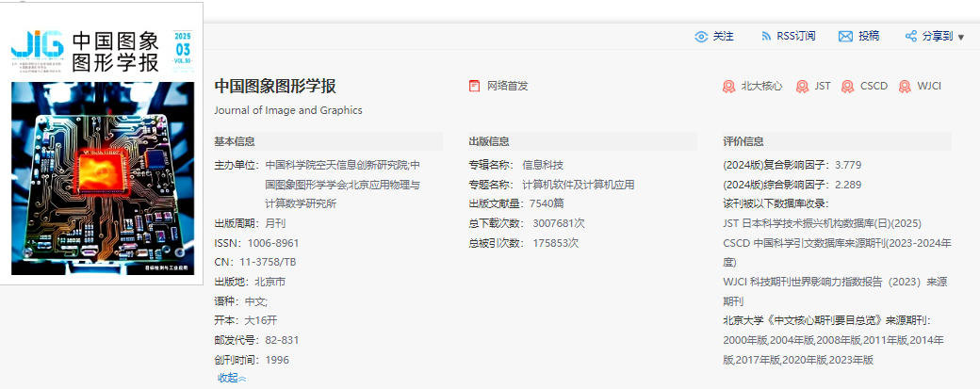Select the 网络首发 label

tap(508, 86)
